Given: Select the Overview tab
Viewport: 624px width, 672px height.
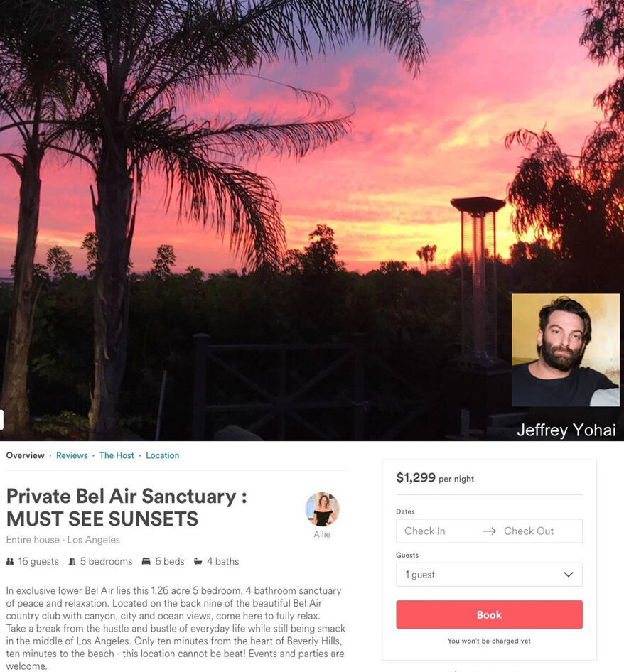Looking at the screenshot, I should coord(26,455).
